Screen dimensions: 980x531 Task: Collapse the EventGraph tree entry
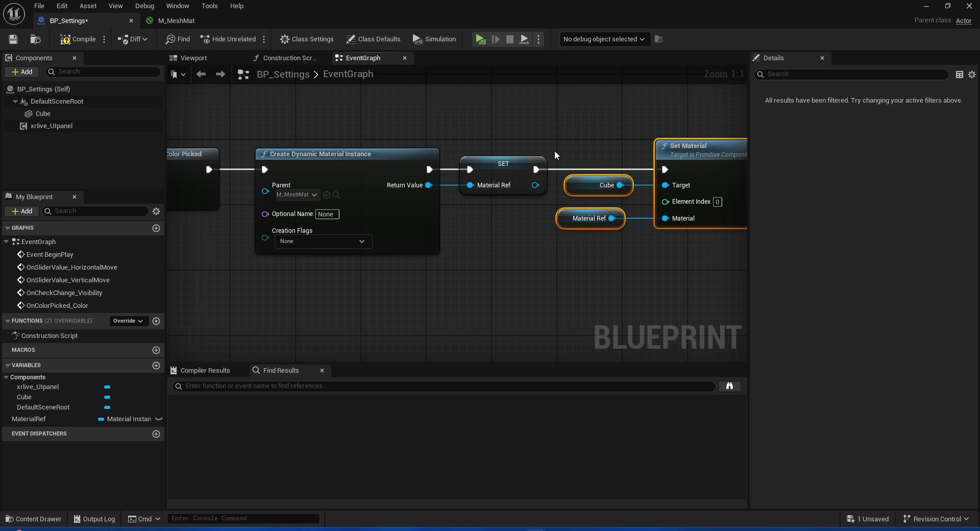click(x=6, y=242)
